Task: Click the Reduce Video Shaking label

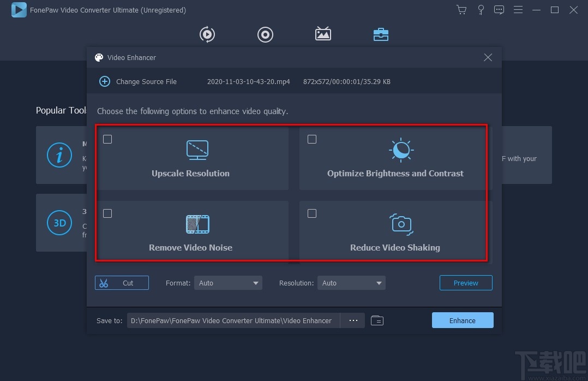Action: (395, 248)
